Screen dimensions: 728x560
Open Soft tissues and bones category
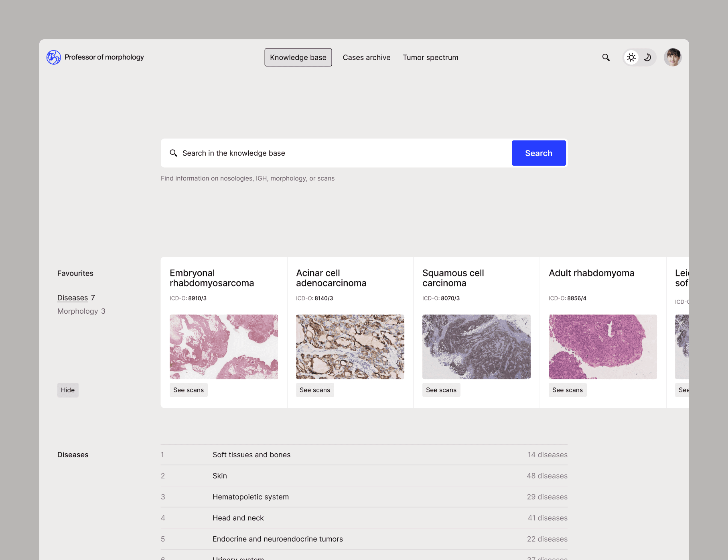(364, 455)
